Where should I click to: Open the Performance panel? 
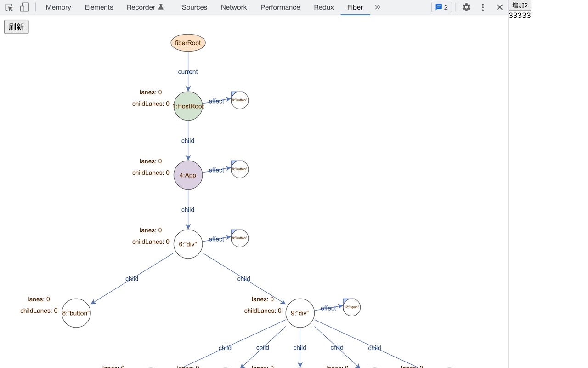(280, 7)
